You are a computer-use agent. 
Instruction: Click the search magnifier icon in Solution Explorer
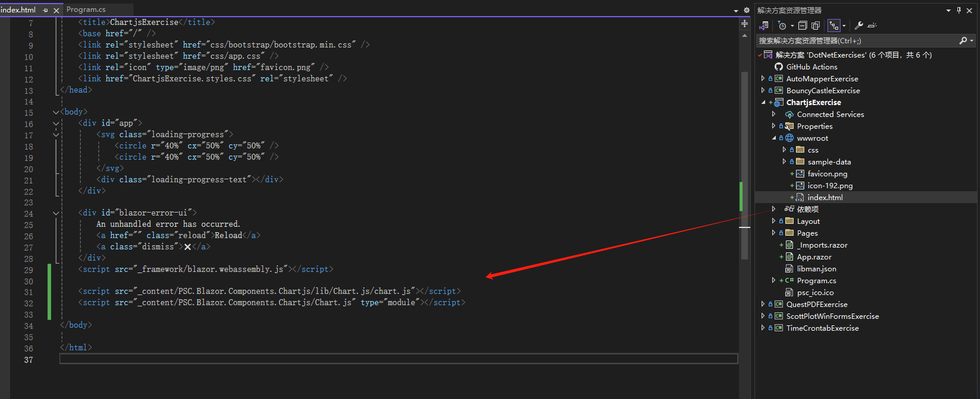[963, 40]
